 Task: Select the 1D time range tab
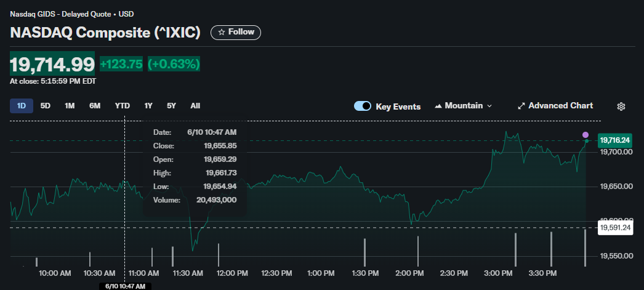22,106
